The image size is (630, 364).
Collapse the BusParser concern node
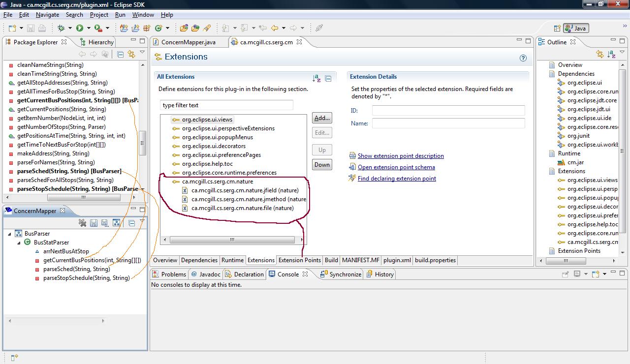(x=9, y=234)
